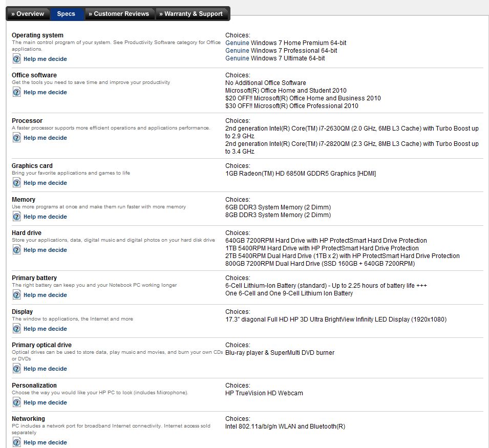Click the 6GB DDR3 System Memory choice
The image size is (489, 448).
point(278,207)
